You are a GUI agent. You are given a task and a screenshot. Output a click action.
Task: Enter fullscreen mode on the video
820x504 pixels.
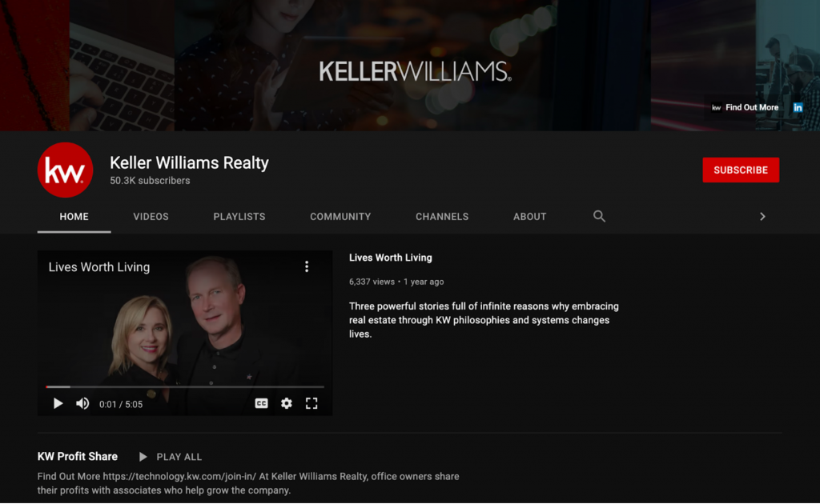coord(312,403)
